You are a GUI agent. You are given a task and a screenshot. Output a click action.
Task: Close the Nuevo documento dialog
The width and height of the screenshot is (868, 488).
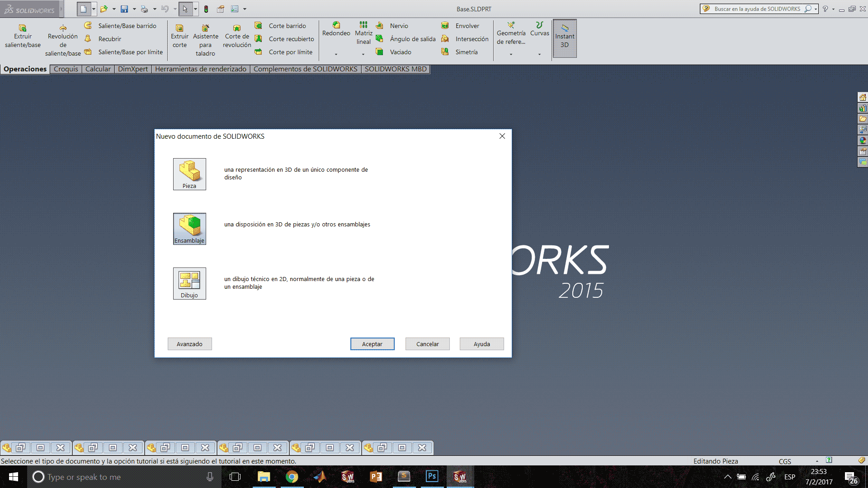point(502,136)
